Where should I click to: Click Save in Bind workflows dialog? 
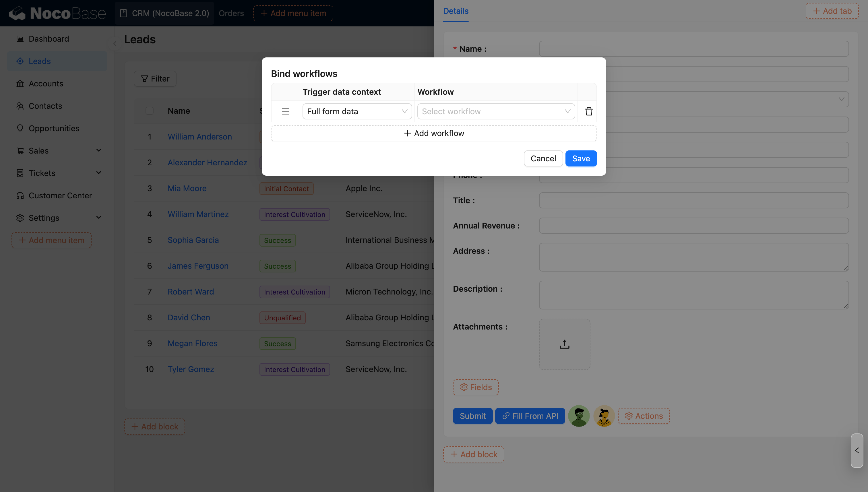click(581, 158)
